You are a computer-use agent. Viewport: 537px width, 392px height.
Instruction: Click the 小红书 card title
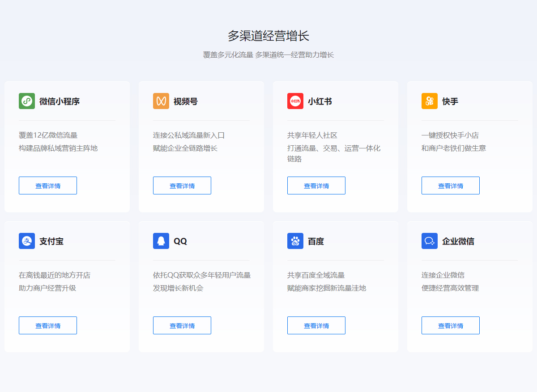pos(320,101)
